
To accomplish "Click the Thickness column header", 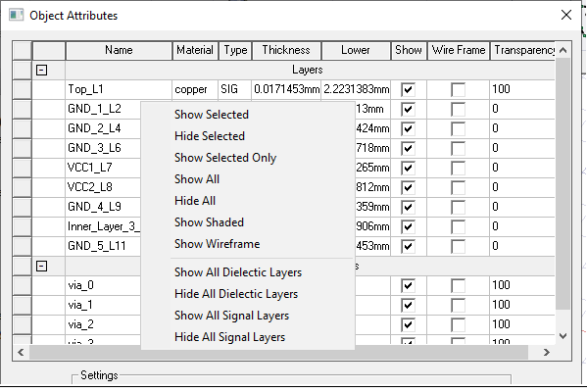I will pyautogui.click(x=286, y=50).
